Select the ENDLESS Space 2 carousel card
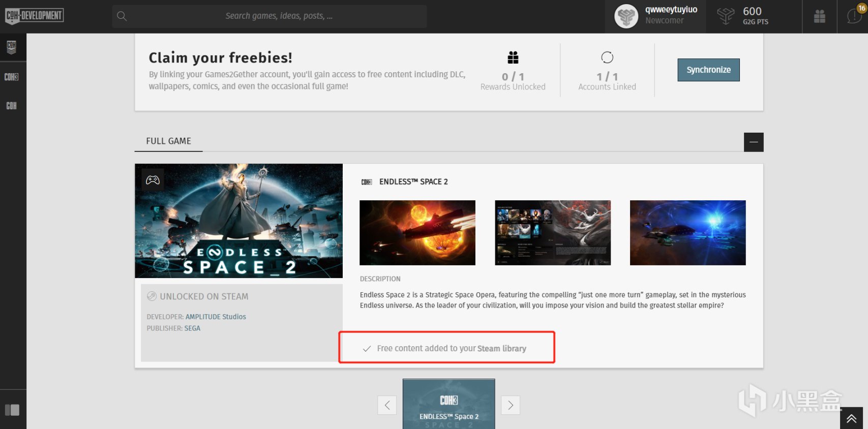This screenshot has height=429, width=868. 449,404
